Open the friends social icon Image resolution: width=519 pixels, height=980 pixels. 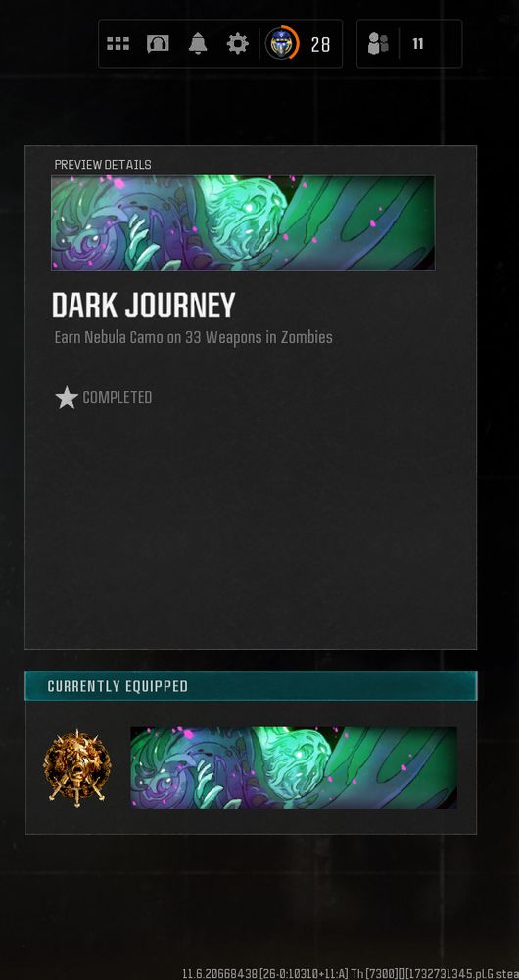click(377, 44)
